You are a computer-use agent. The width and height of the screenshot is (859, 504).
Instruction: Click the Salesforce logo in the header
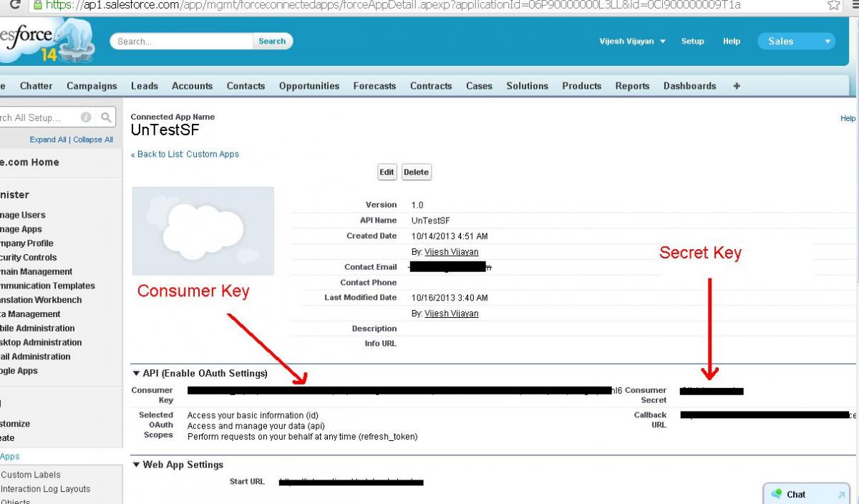tap(47, 39)
